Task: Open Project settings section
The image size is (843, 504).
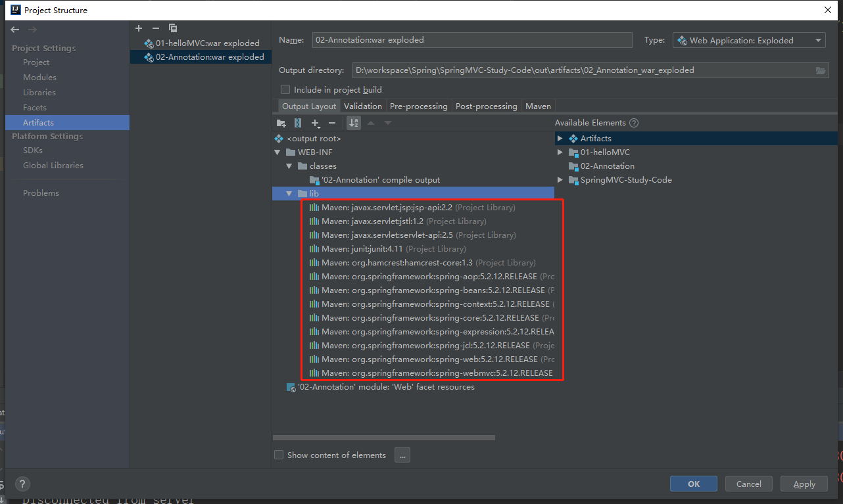Action: click(36, 62)
